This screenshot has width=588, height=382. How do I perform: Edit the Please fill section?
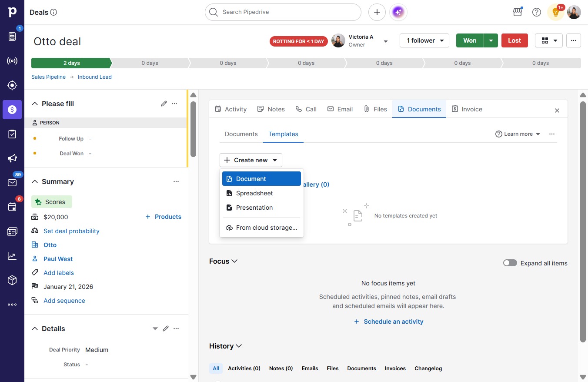tap(164, 104)
